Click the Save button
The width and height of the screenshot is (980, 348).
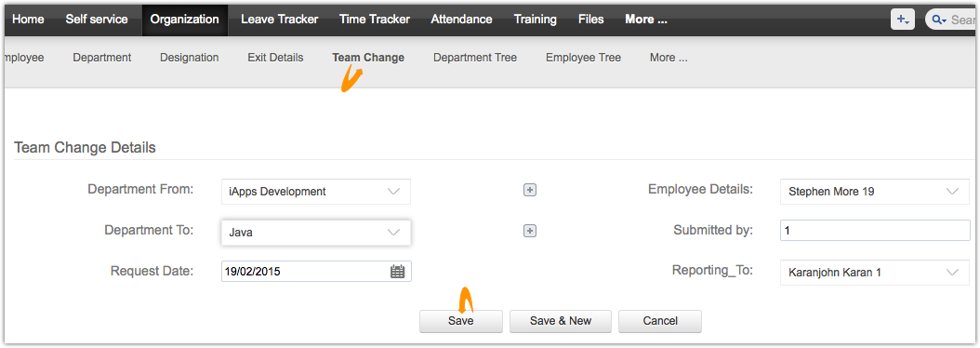(460, 321)
